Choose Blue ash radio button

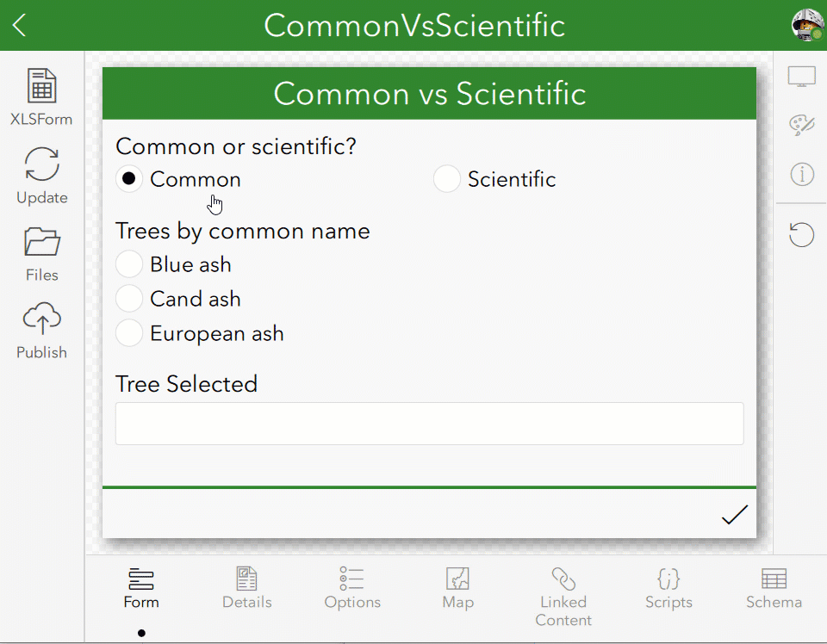point(129,264)
